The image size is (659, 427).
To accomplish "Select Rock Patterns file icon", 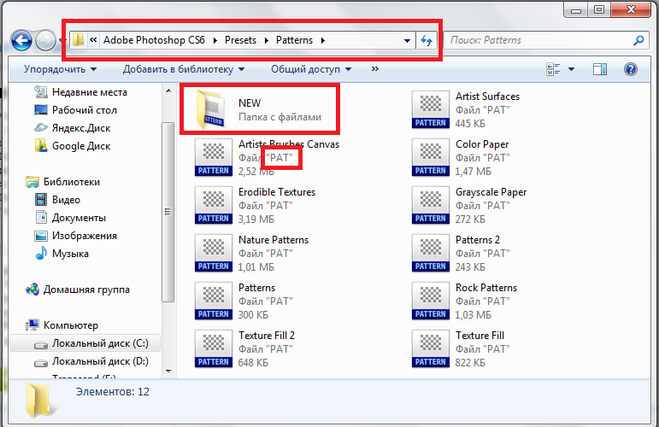I will (431, 301).
